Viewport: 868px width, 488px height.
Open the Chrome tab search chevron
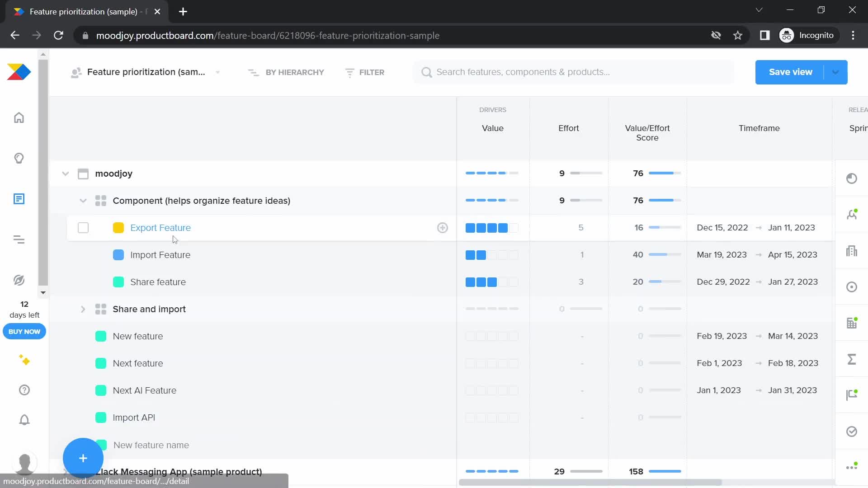tap(759, 10)
